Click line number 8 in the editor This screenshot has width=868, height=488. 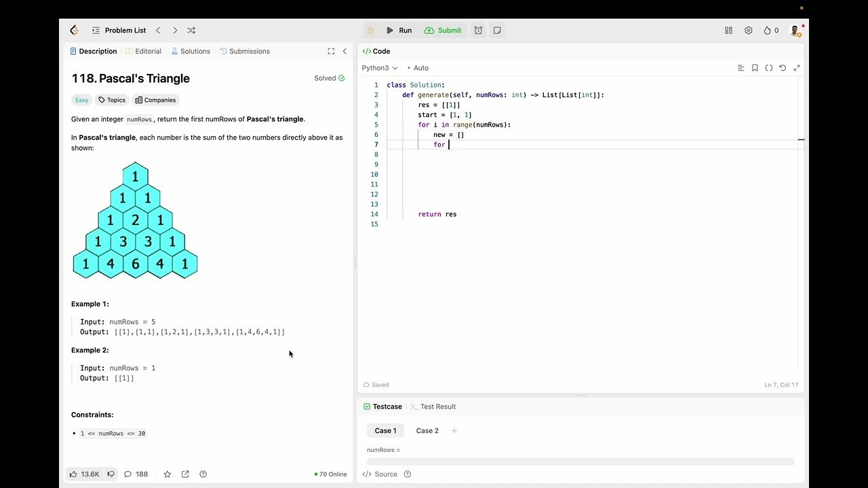[x=376, y=155]
